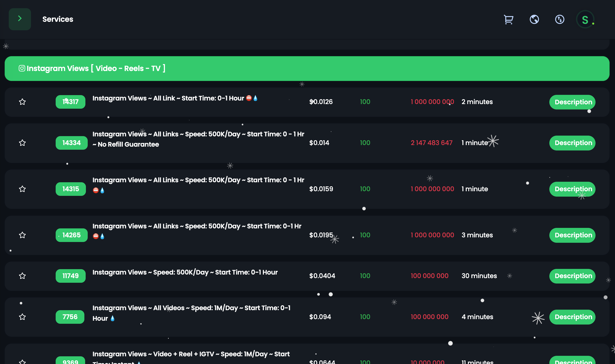Favorite service 14265 with the star icon
Viewport: 615px width, 364px height.
(x=23, y=235)
